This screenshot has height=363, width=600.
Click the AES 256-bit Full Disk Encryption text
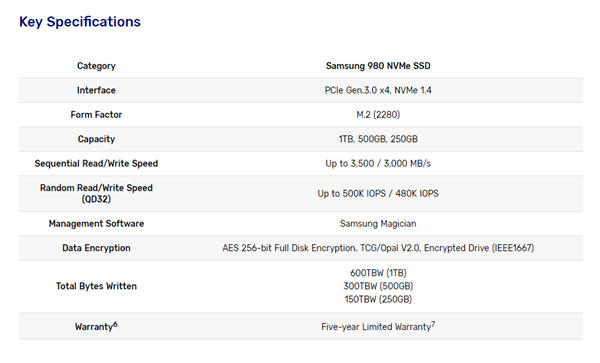tap(289, 248)
